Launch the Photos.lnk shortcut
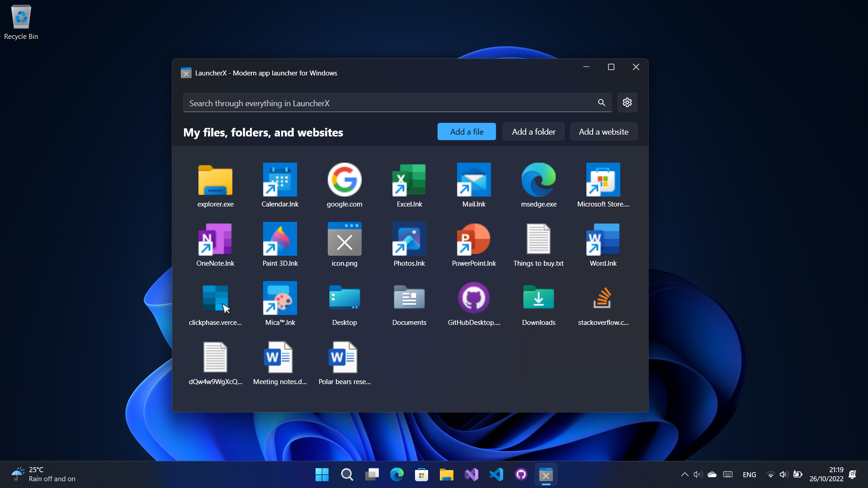The height and width of the screenshot is (488, 868). point(409,245)
